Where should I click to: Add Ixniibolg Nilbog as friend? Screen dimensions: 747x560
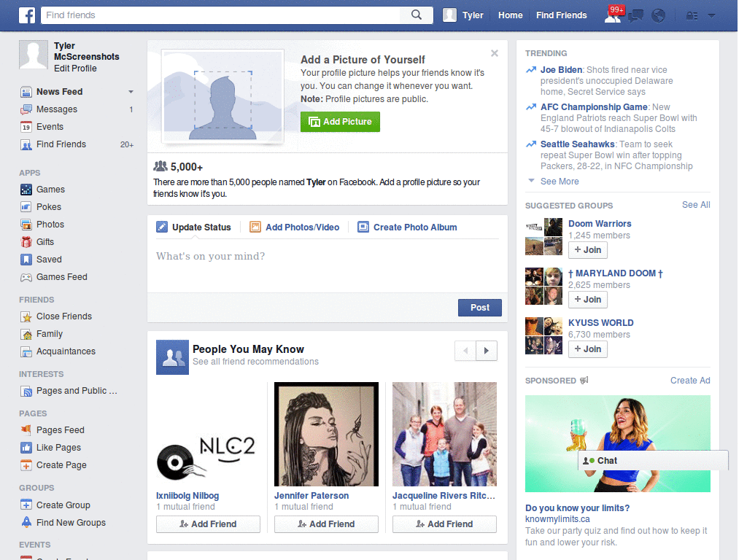click(208, 524)
